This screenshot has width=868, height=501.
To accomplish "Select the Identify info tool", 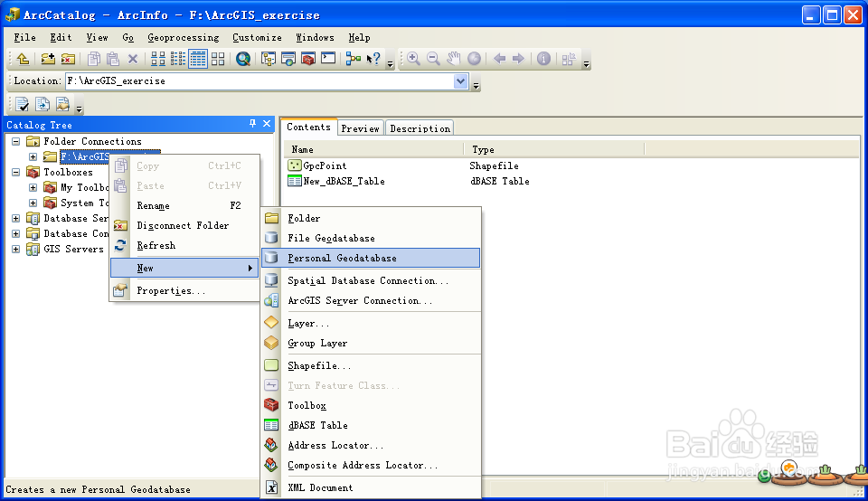I will point(543,59).
